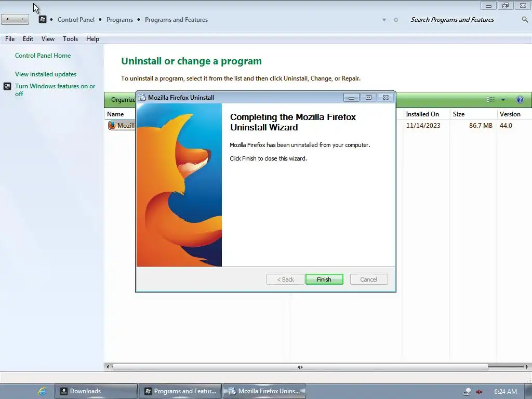532x399 pixels.
Task: Click the 86.7 MB size cell
Action: [x=481, y=126]
